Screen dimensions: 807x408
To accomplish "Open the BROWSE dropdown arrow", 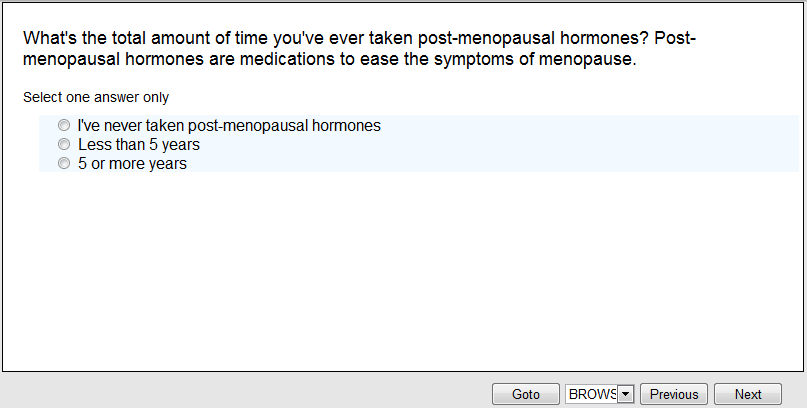I will pos(626,394).
